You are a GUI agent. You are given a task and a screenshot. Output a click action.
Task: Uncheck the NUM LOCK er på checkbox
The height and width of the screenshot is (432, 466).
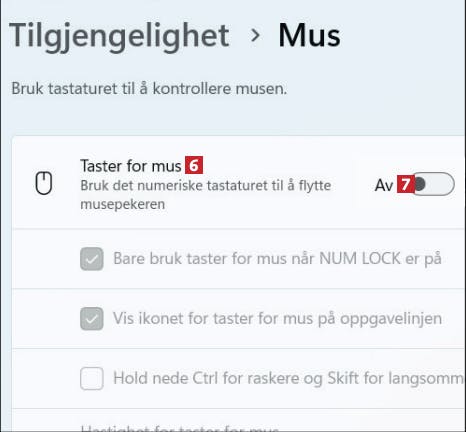click(92, 259)
